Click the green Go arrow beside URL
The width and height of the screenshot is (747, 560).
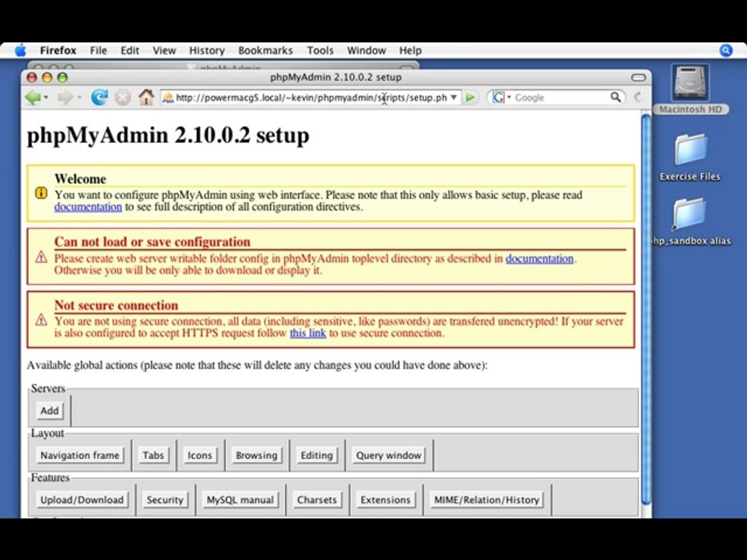[x=470, y=98]
